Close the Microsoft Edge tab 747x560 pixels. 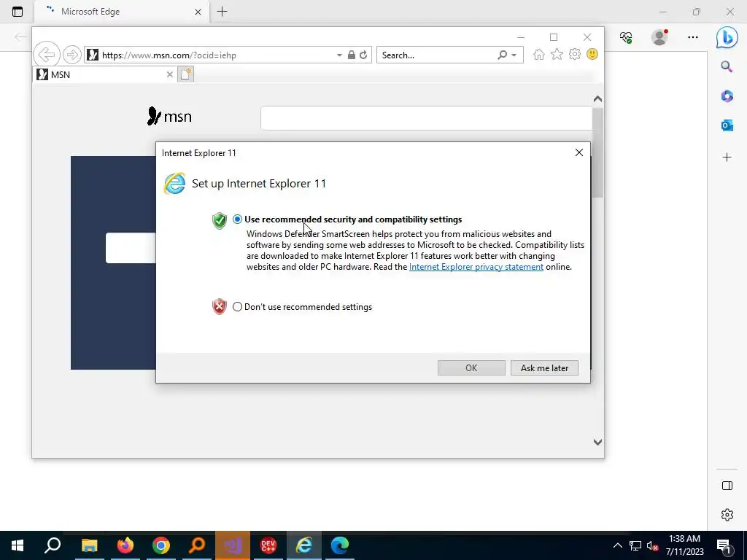pyautogui.click(x=198, y=12)
